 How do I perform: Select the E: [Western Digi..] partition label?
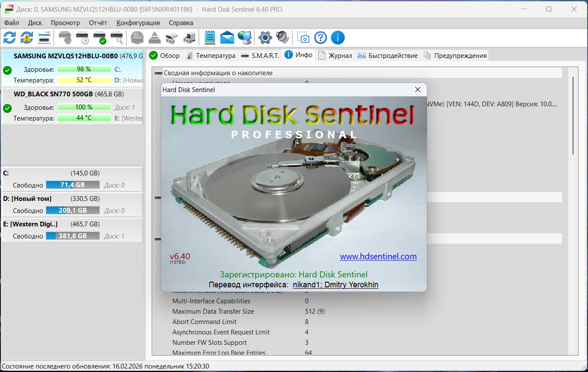pyautogui.click(x=30, y=224)
